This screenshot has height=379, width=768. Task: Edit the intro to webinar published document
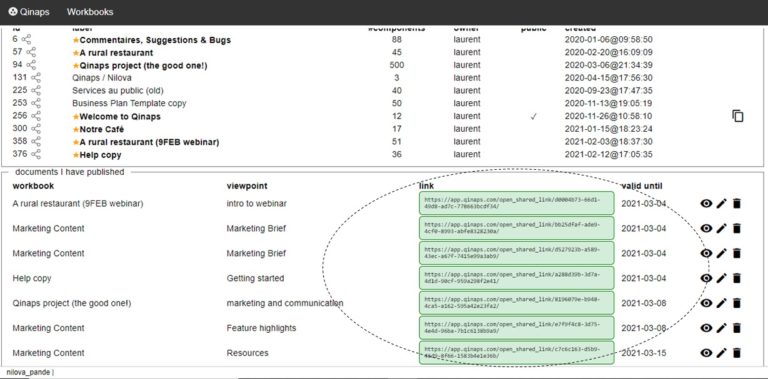click(x=721, y=203)
